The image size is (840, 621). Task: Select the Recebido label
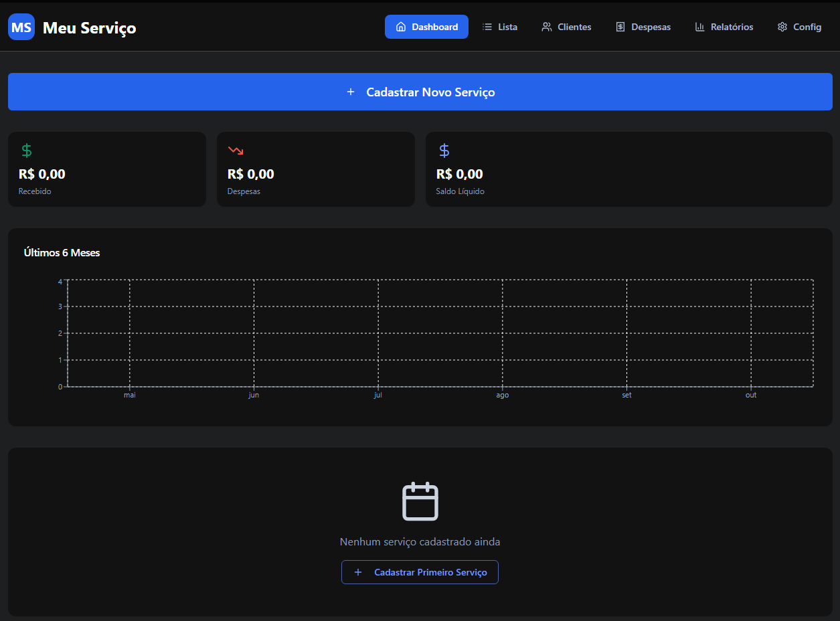[35, 191]
